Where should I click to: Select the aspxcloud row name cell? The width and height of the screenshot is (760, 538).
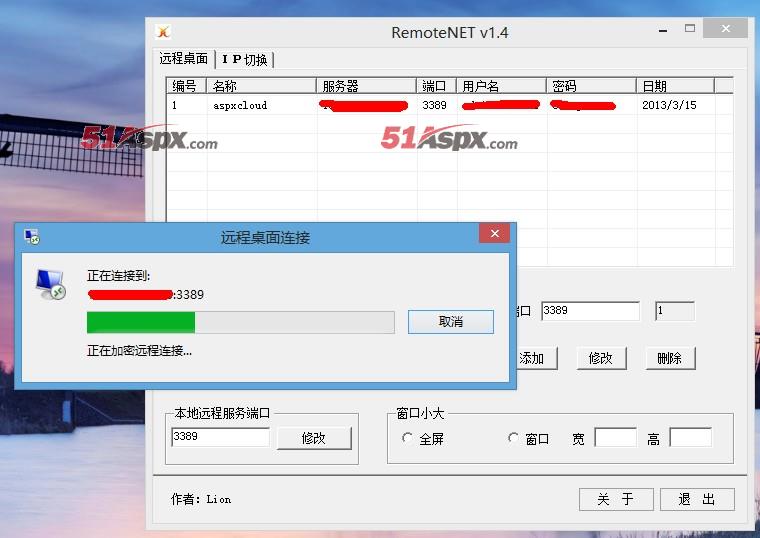240,105
